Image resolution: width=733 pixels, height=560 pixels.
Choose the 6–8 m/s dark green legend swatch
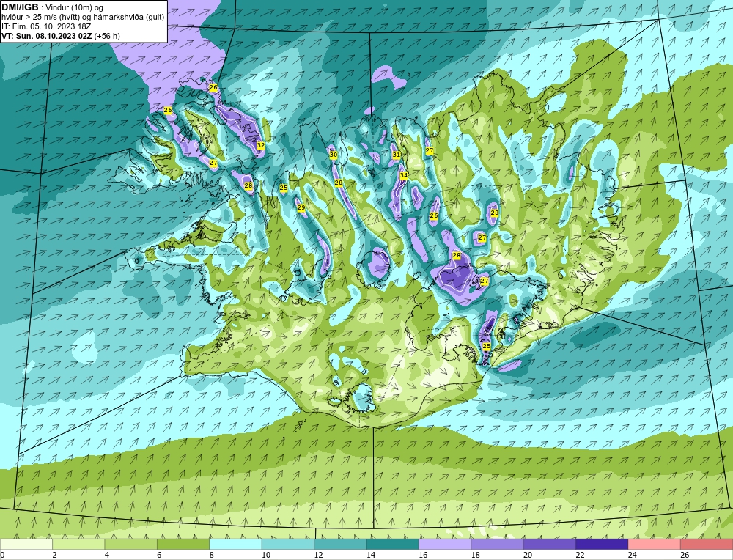183,544
